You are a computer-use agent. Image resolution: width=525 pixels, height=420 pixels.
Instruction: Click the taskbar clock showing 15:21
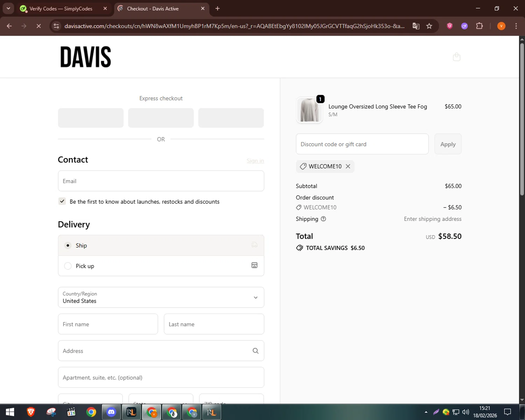coord(485,412)
